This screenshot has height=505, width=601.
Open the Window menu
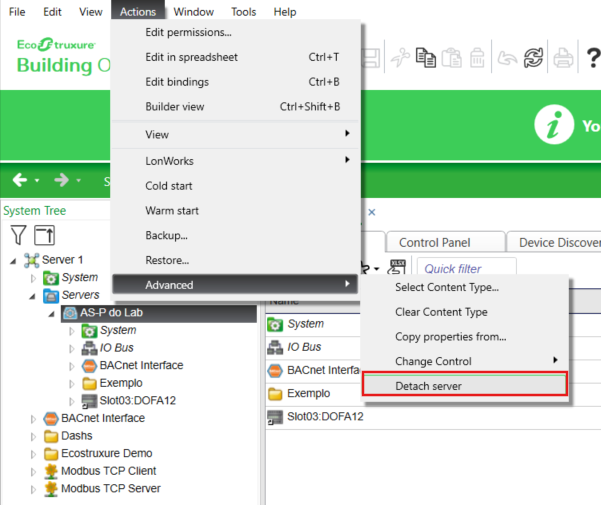click(x=194, y=12)
